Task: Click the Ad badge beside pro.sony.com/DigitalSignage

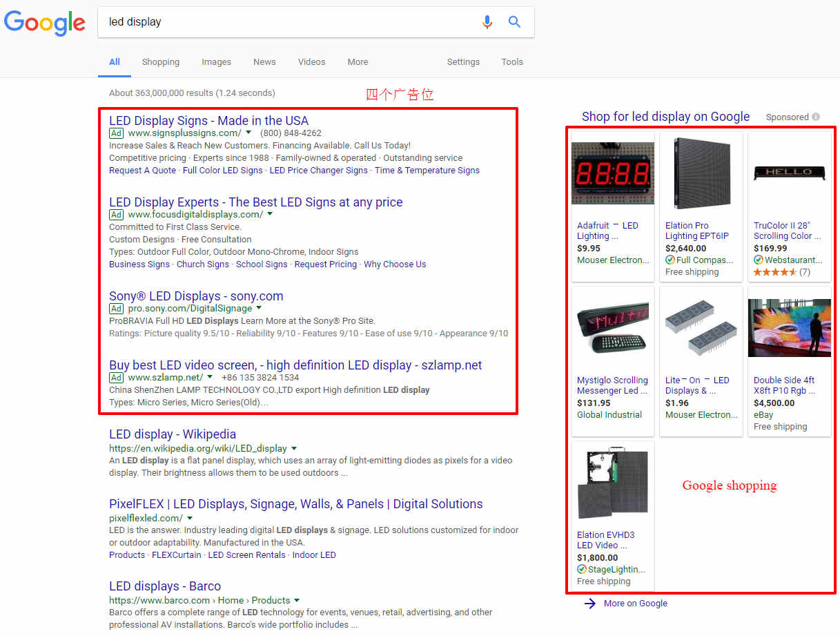Action: [117, 308]
